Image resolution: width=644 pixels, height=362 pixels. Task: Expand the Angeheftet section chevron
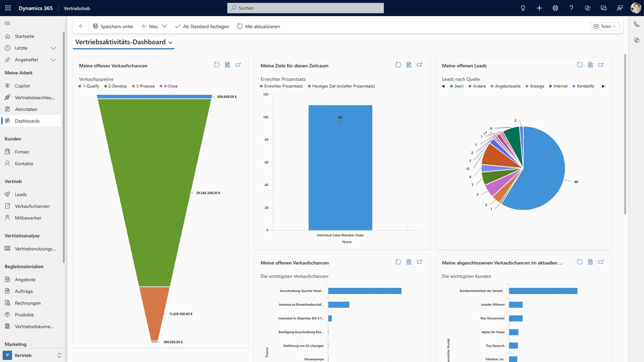(53, 60)
